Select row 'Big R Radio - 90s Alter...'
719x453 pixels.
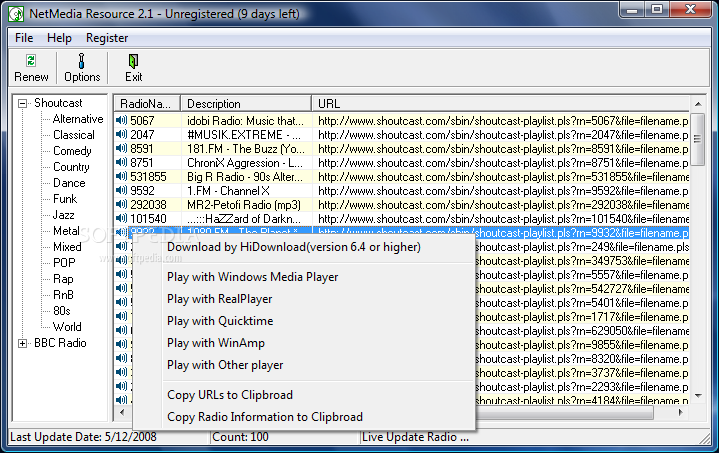click(x=401, y=177)
